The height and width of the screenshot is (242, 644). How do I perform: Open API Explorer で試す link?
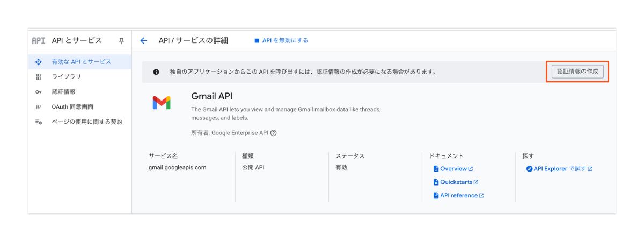point(560,169)
